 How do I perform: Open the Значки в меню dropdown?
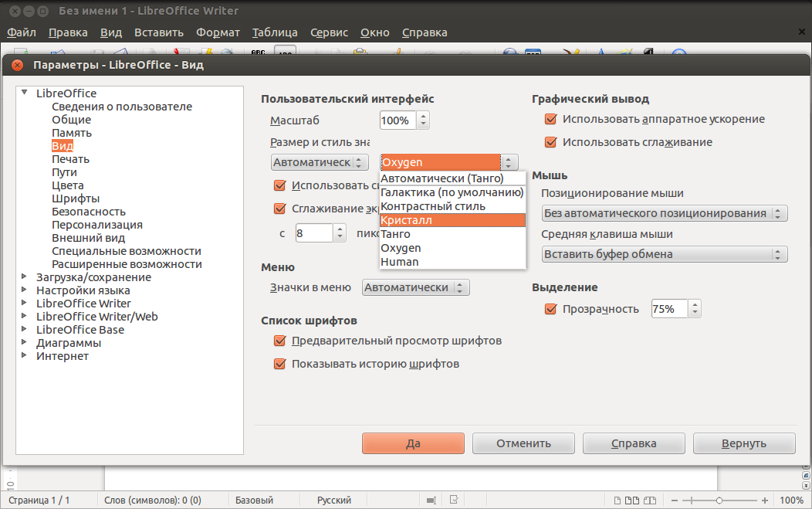point(416,287)
